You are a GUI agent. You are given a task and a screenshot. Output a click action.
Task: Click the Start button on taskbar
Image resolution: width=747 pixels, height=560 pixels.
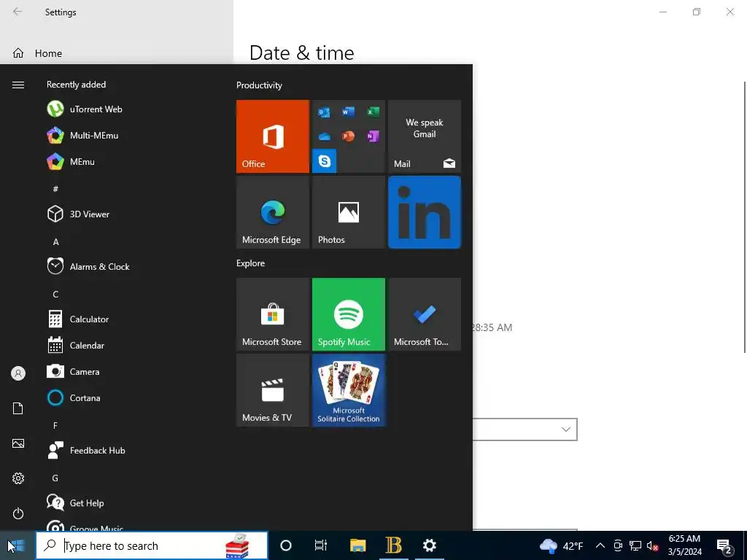point(18,545)
